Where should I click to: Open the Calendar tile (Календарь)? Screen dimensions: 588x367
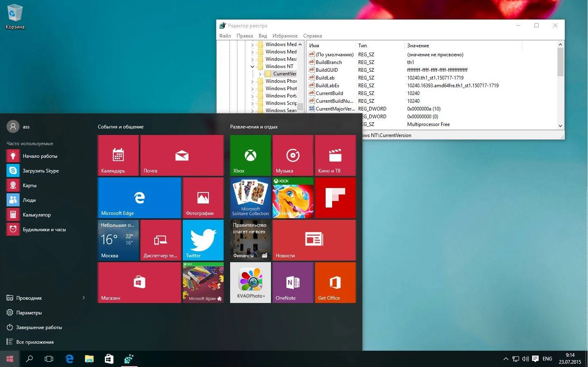pyautogui.click(x=118, y=155)
